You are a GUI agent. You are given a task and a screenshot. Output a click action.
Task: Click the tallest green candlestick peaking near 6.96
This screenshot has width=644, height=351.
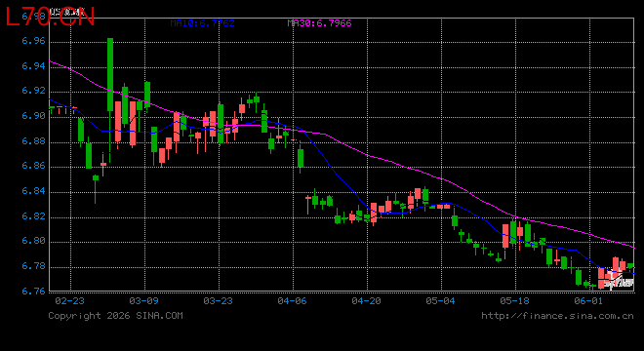pyautogui.click(x=110, y=75)
